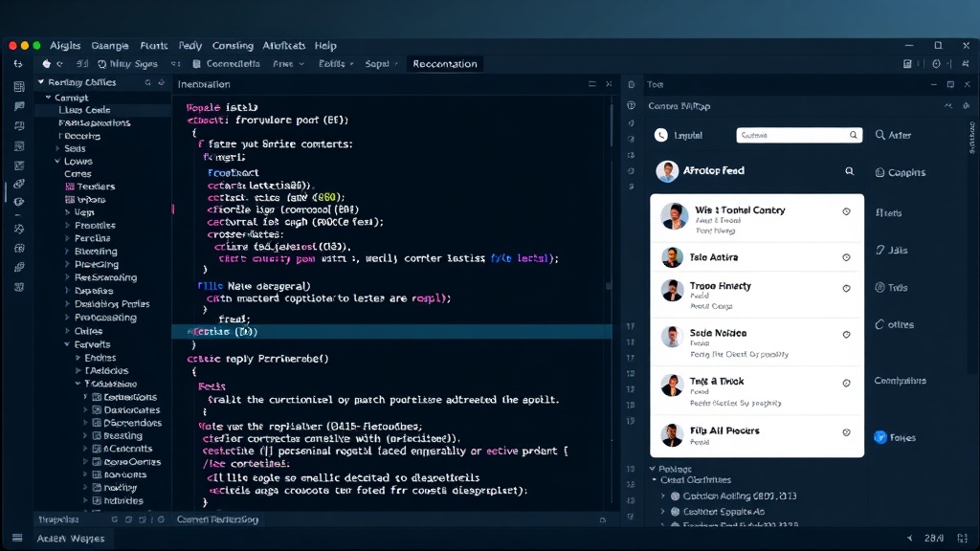Click the blue Fores icon in right sidebar

point(880,437)
